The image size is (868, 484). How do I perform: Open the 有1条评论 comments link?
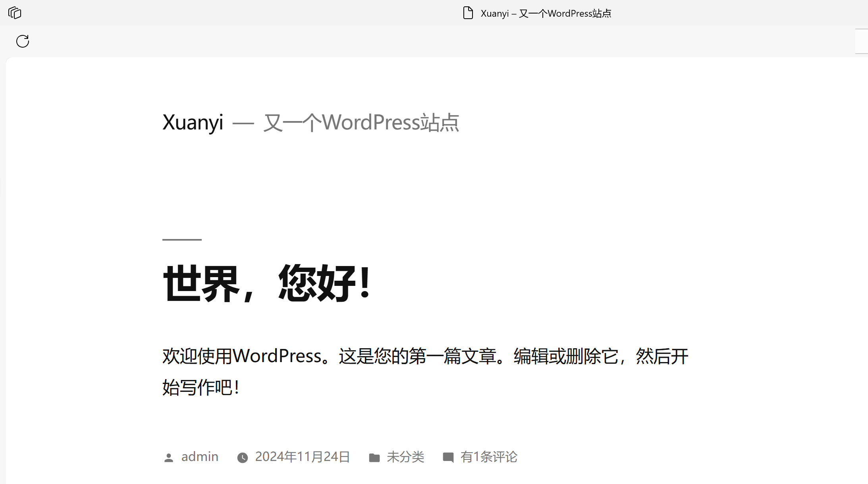[x=489, y=457]
